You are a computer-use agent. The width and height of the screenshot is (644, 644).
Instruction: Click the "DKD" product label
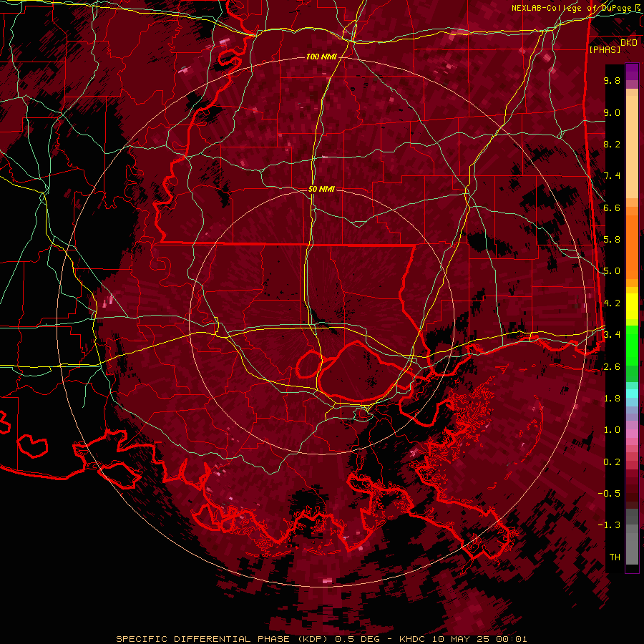[629, 43]
